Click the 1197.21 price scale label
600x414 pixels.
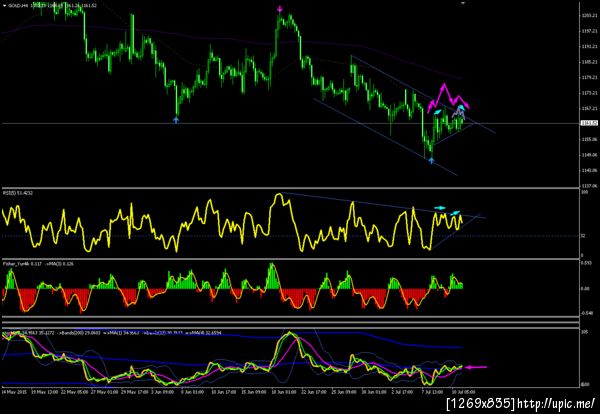click(590, 31)
